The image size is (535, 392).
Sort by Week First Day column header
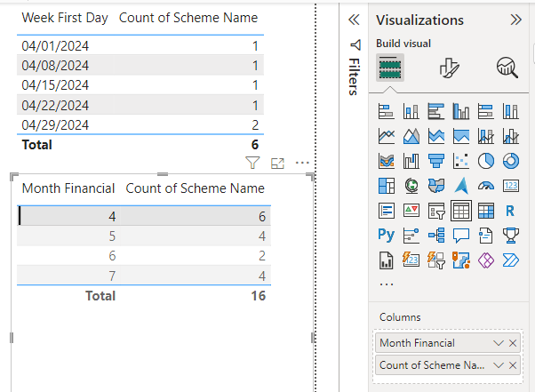(x=65, y=18)
